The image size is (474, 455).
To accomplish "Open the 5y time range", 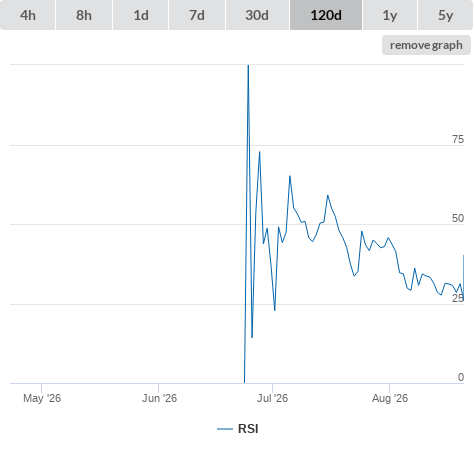I will (x=446, y=15).
